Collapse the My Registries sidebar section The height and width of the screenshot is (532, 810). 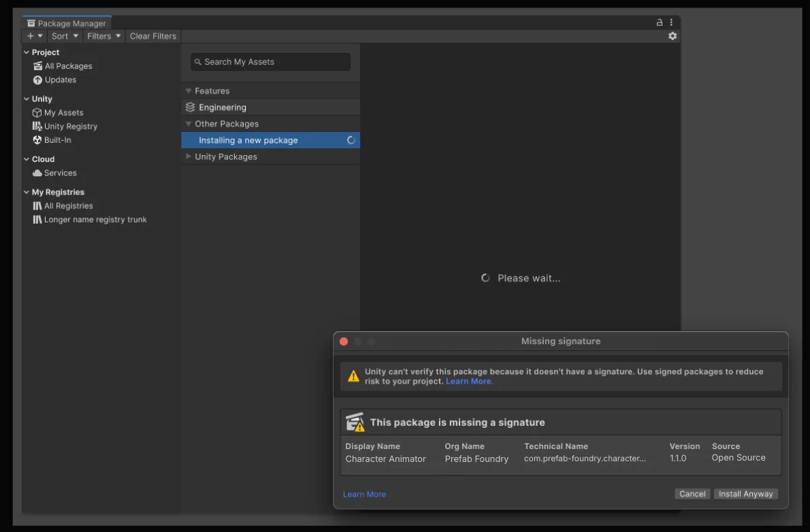pyautogui.click(x=27, y=193)
